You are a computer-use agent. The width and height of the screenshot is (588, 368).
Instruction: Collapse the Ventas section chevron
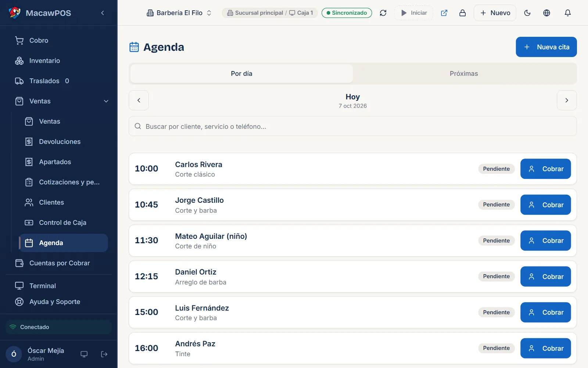tap(106, 101)
